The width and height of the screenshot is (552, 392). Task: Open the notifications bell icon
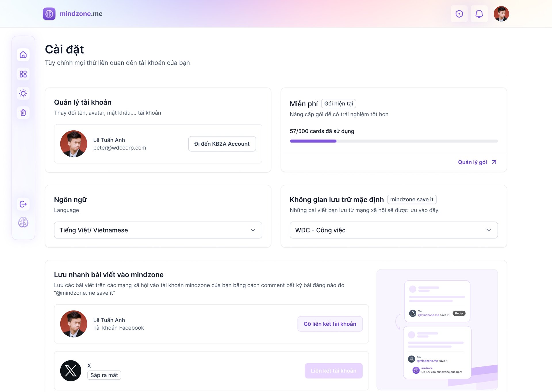point(479,14)
